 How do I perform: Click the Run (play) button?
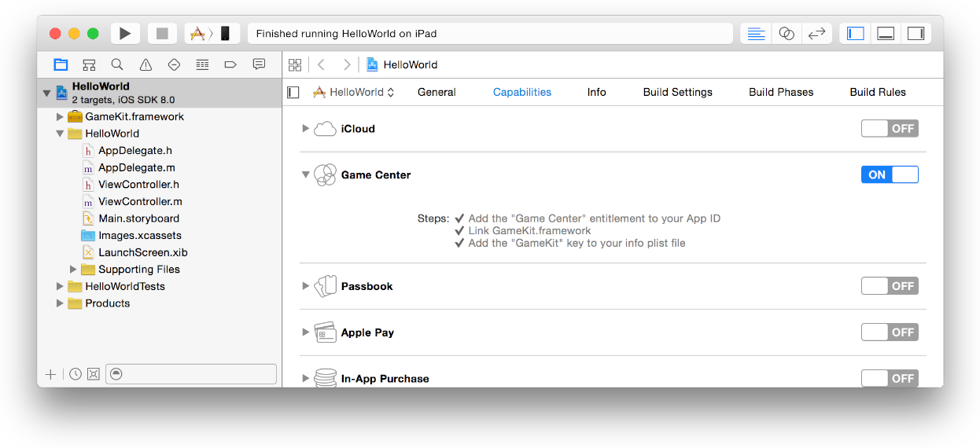[x=125, y=33]
